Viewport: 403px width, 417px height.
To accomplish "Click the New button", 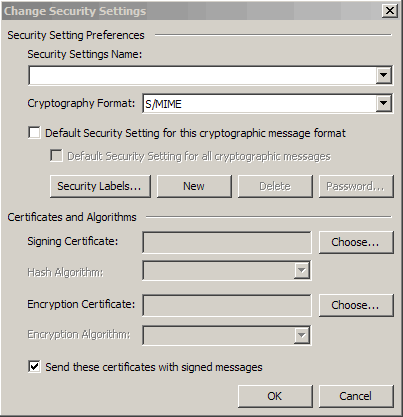I will point(194,186).
